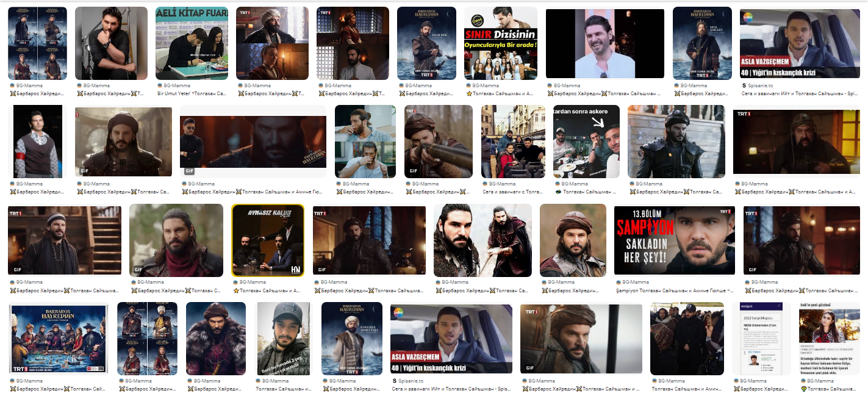Open the 'tardan sonra askere' thumbnail

(x=586, y=142)
